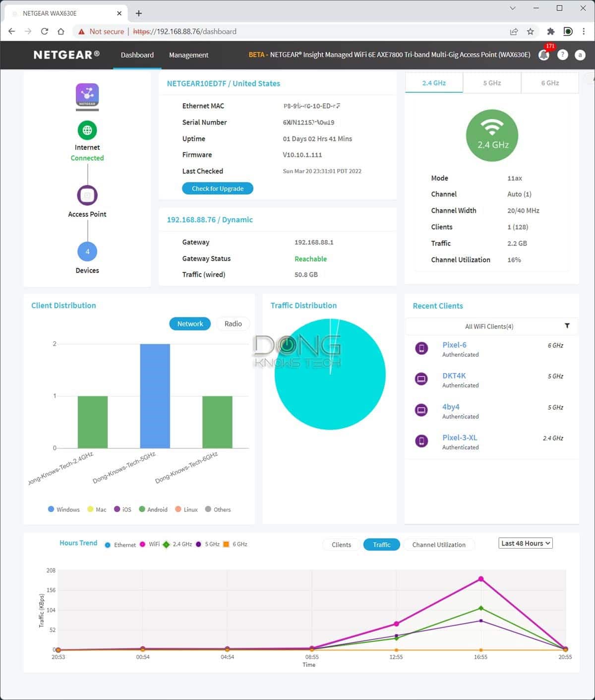Open the browser extensions puzzle icon

[x=550, y=31]
